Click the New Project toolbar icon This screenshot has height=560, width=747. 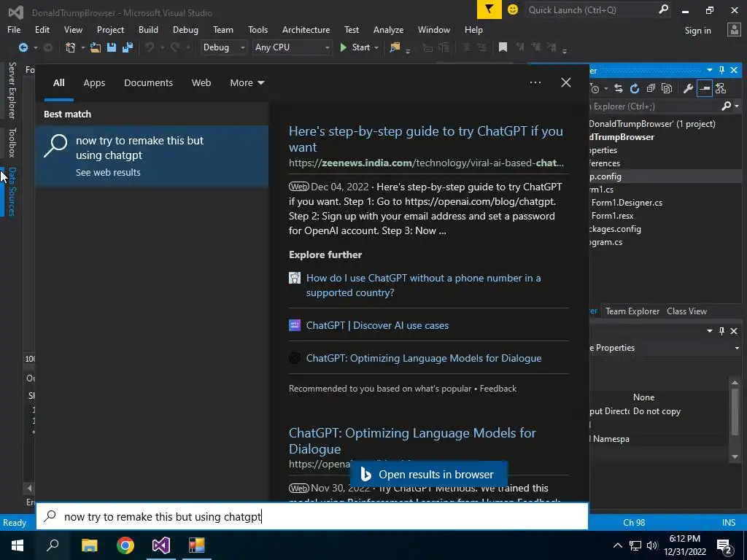click(71, 47)
